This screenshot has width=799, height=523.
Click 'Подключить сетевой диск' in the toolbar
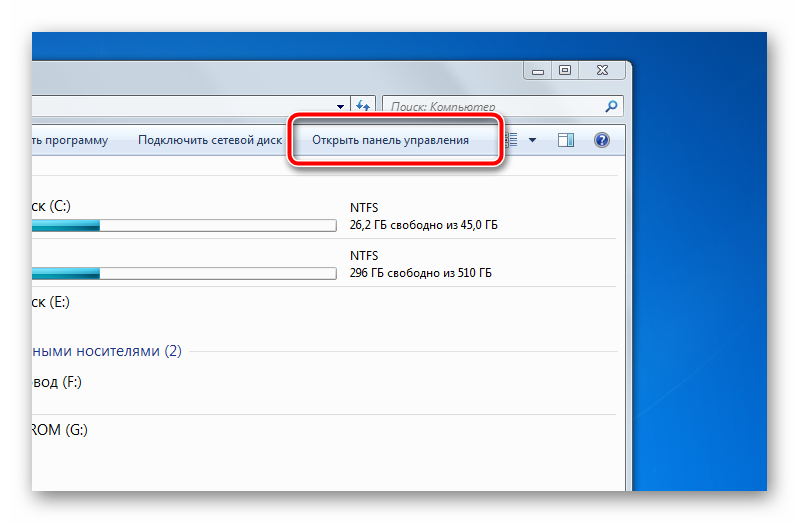210,141
